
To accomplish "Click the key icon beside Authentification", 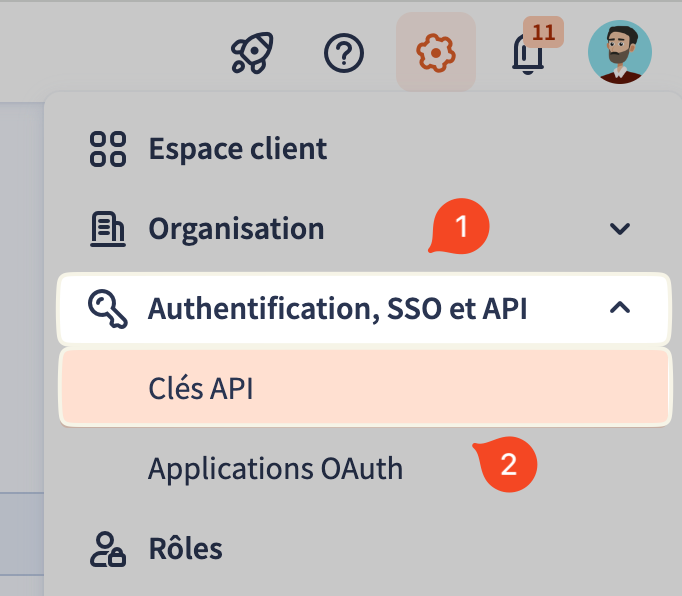I will tap(108, 308).
